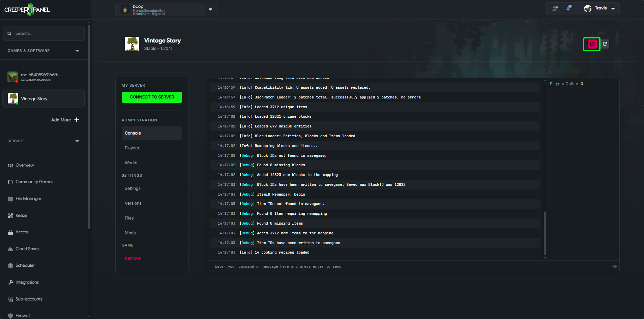
Task: Click the Community Games braces icon
Action: [x=10, y=182]
